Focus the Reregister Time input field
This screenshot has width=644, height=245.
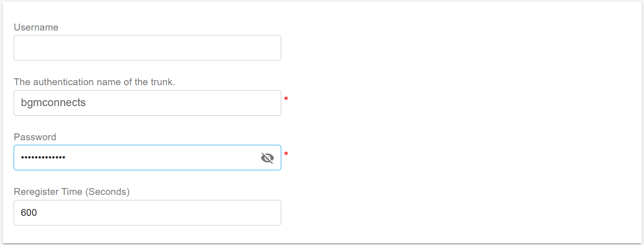coord(147,213)
